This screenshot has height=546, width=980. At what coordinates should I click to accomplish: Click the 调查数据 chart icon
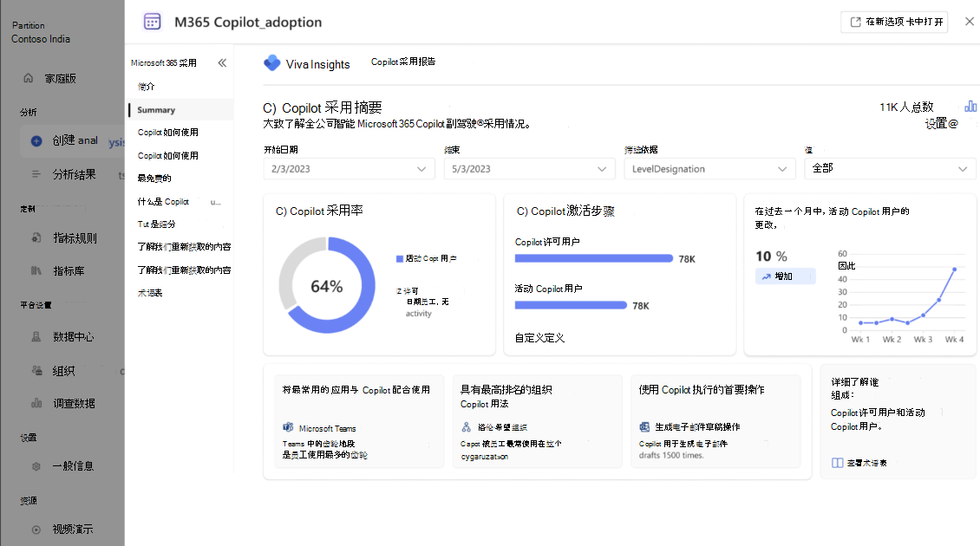pos(36,404)
